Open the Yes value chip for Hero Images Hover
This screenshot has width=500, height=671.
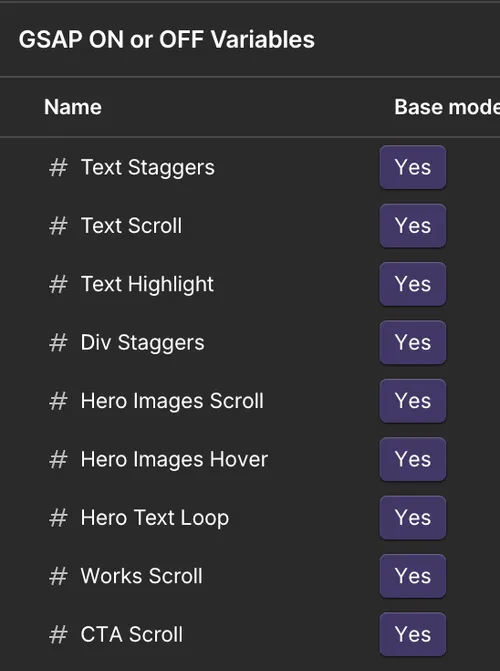pos(413,460)
